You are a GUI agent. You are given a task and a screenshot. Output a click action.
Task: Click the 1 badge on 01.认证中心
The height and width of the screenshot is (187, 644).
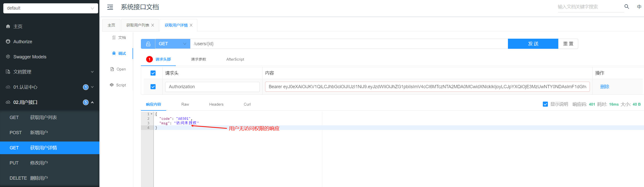(x=86, y=87)
